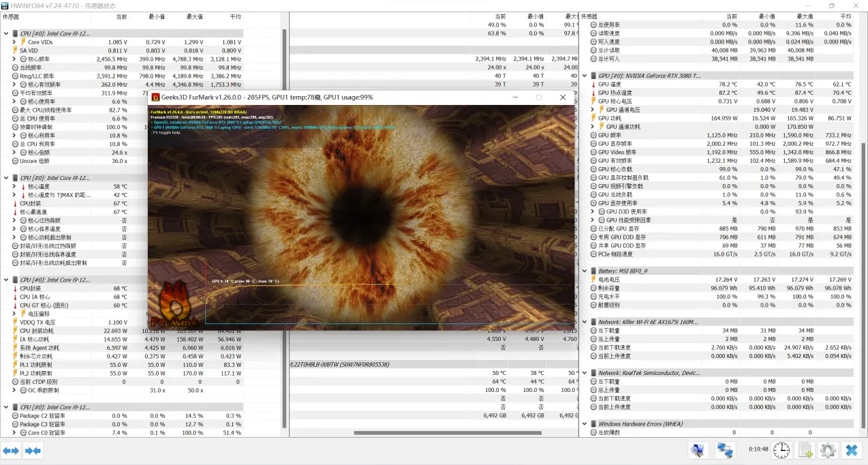Close sensors with the blue X icon
868x465 pixels.
click(852, 451)
